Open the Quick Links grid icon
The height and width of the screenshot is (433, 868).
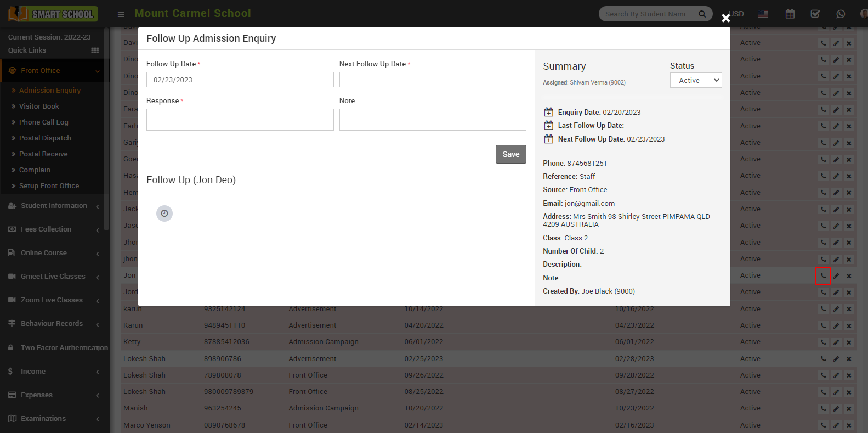pyautogui.click(x=95, y=50)
